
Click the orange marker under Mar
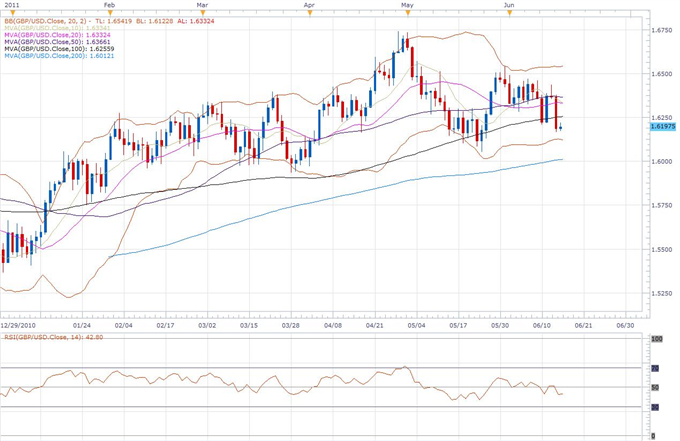tap(203, 13)
